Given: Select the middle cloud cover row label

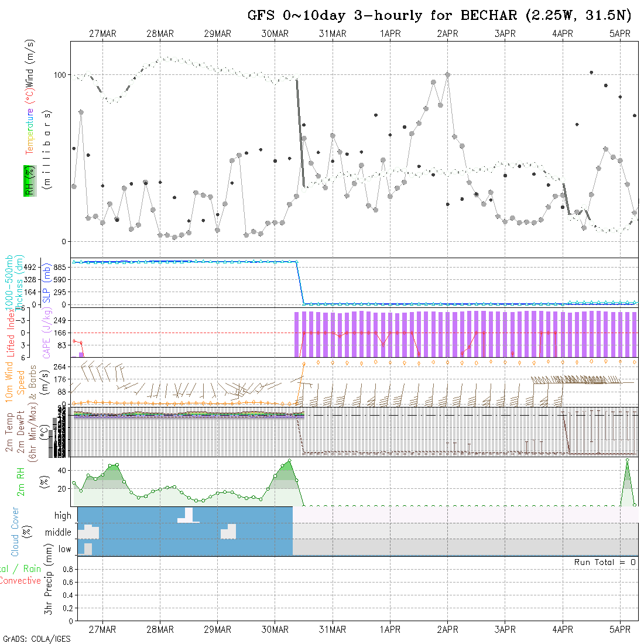Looking at the screenshot, I should [x=58, y=533].
